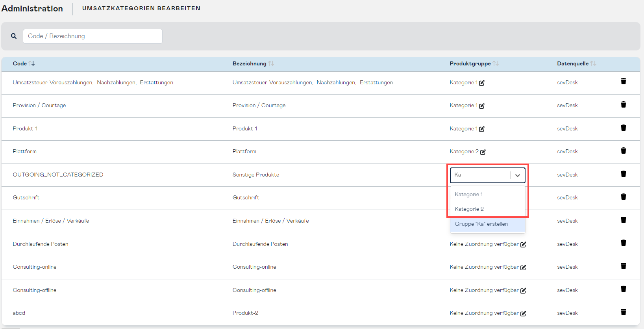Click 'Einnahmen / Erlöse / Verkäufe' code cell
Viewport: 644px width, 329px height.
tap(51, 221)
